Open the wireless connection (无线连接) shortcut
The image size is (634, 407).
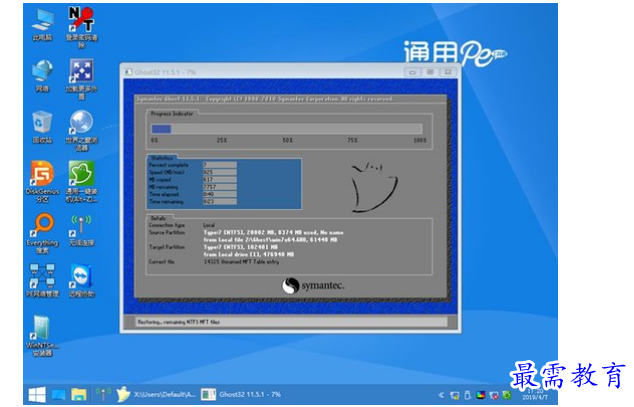coord(81,230)
